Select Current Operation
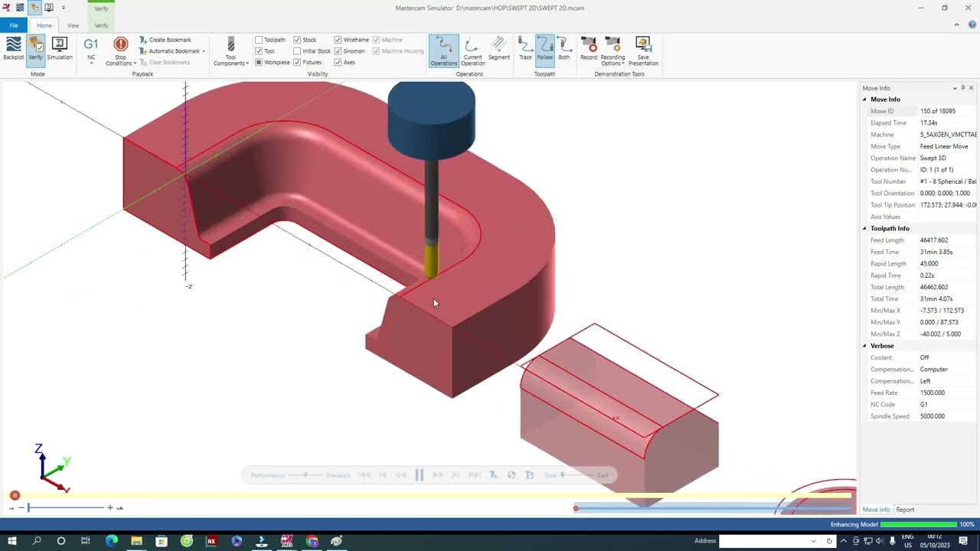Viewport: 980px width, 551px height. (x=472, y=51)
